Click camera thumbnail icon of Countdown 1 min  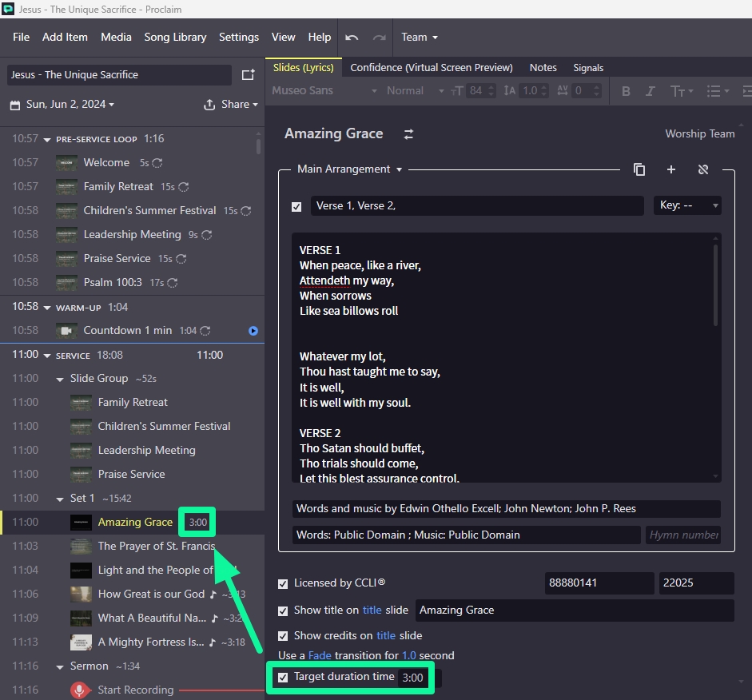[x=66, y=331]
